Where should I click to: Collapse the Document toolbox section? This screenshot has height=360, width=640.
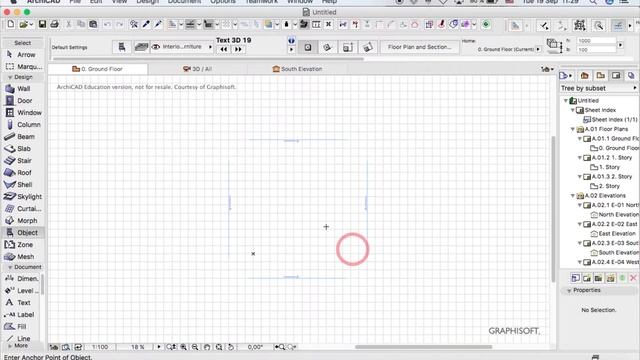point(10,267)
